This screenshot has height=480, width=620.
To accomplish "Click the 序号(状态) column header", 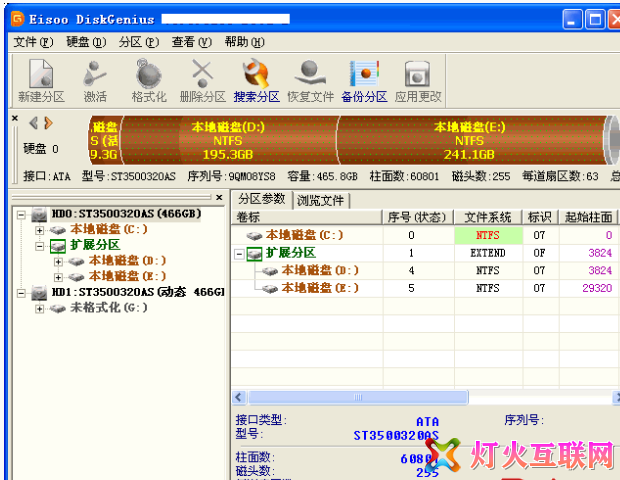I will [417, 217].
